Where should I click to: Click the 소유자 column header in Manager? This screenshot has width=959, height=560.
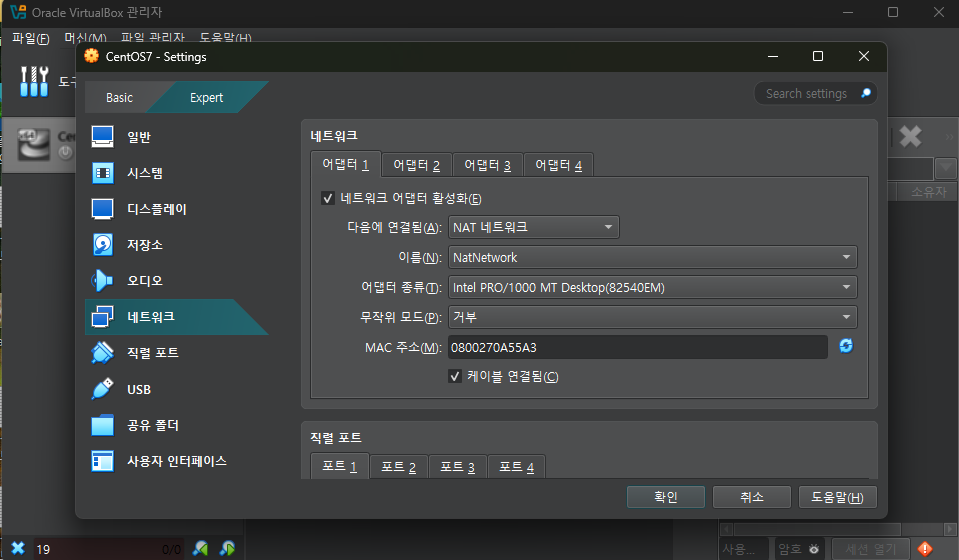928,192
